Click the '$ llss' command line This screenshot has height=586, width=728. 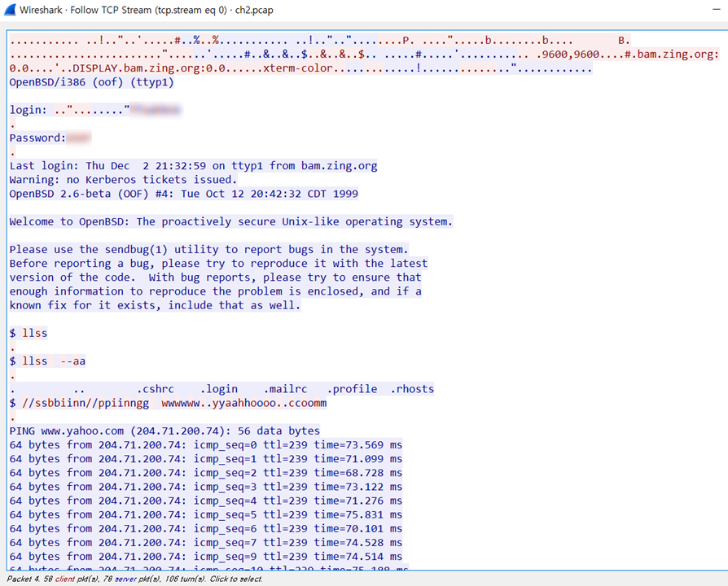[x=29, y=333]
